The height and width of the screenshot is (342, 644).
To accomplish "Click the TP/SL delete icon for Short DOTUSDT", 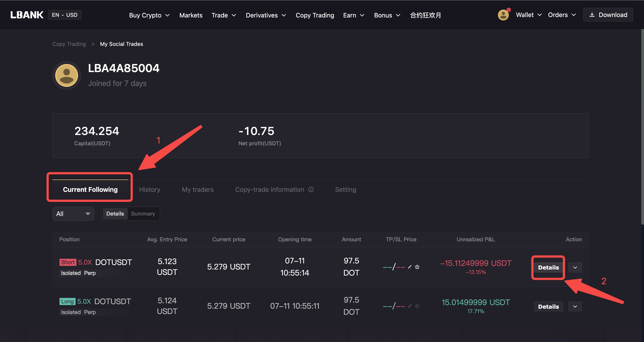I will coord(417,267).
